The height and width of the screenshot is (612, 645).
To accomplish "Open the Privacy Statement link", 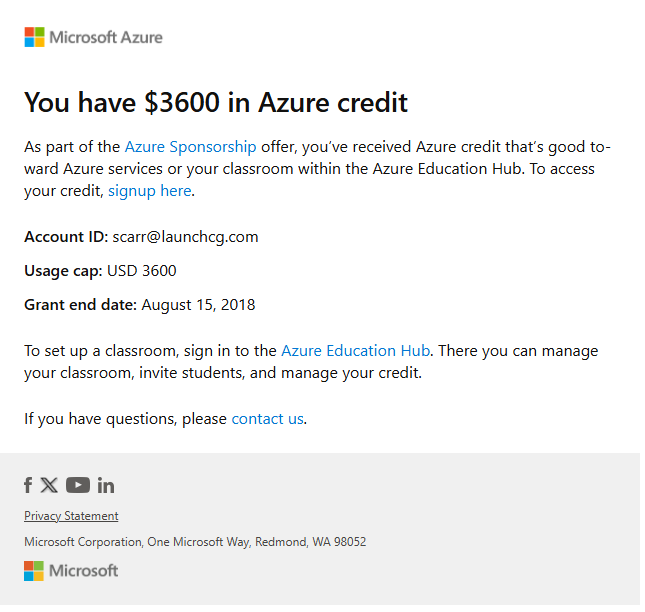I will 71,516.
